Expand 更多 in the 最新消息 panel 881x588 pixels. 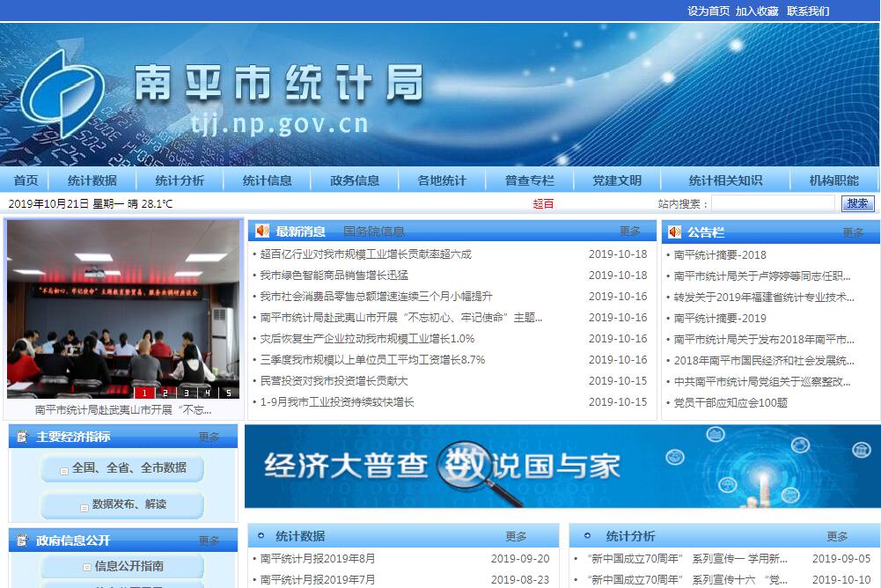click(630, 232)
